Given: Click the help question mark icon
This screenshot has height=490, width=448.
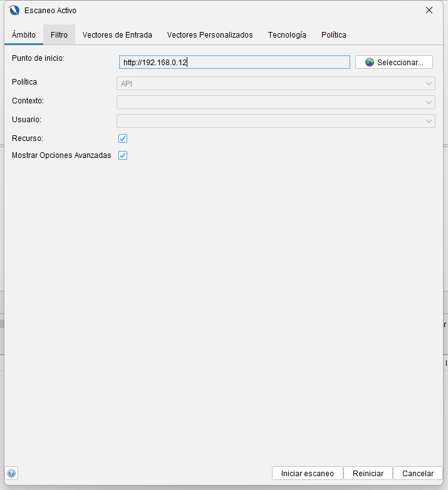Looking at the screenshot, I should click(11, 473).
